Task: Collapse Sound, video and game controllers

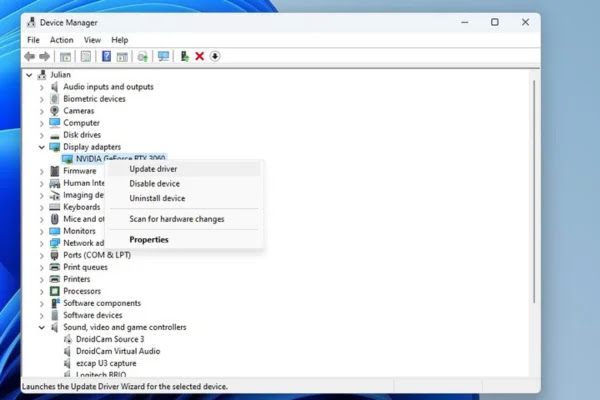Action: coord(42,327)
